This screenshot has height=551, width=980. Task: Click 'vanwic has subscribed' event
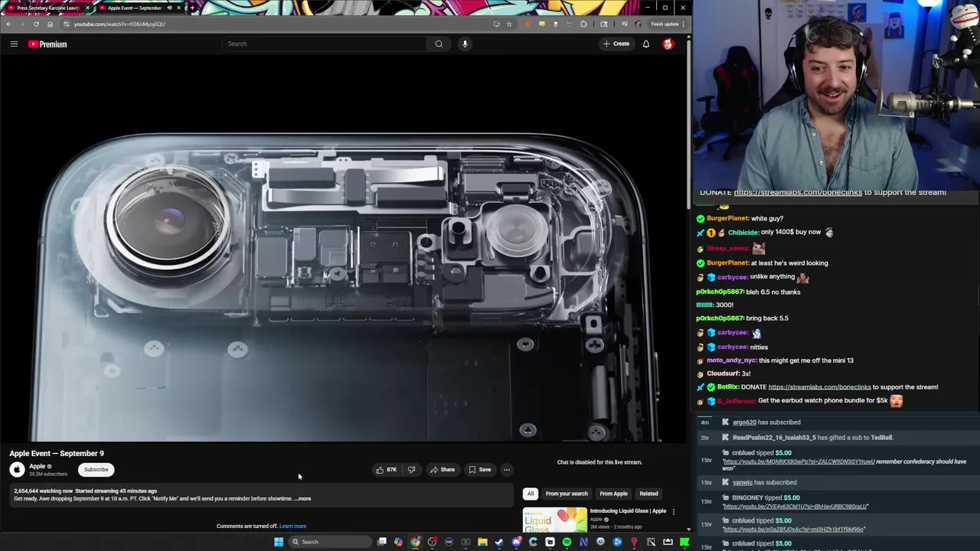(764, 483)
